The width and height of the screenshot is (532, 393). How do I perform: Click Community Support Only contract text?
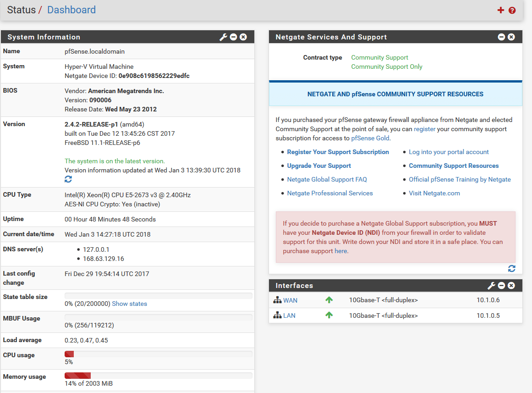click(387, 66)
